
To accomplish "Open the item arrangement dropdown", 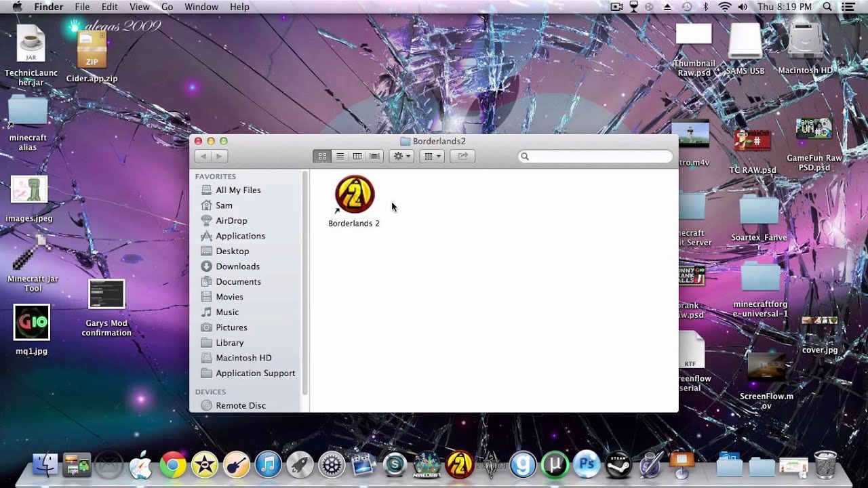I will (x=431, y=157).
